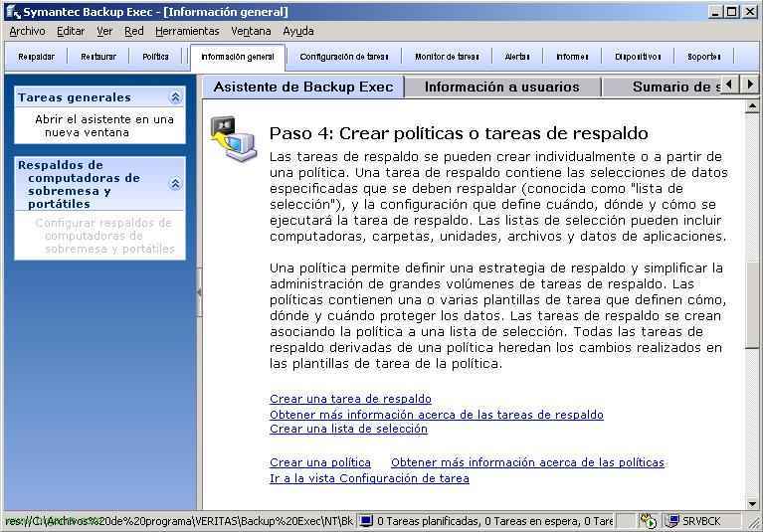Switch to Configuración de tareas view
The width and height of the screenshot is (763, 532).
344,57
